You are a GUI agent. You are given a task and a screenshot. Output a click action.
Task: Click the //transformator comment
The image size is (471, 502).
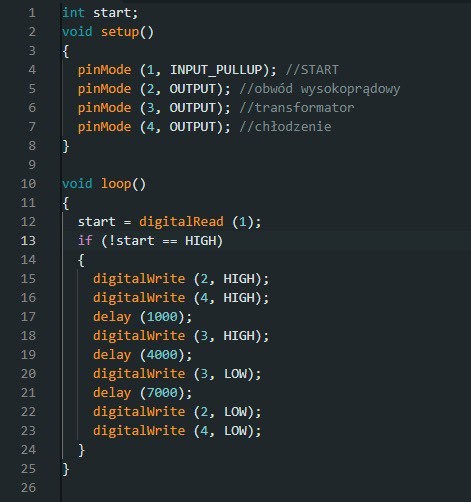pos(297,108)
